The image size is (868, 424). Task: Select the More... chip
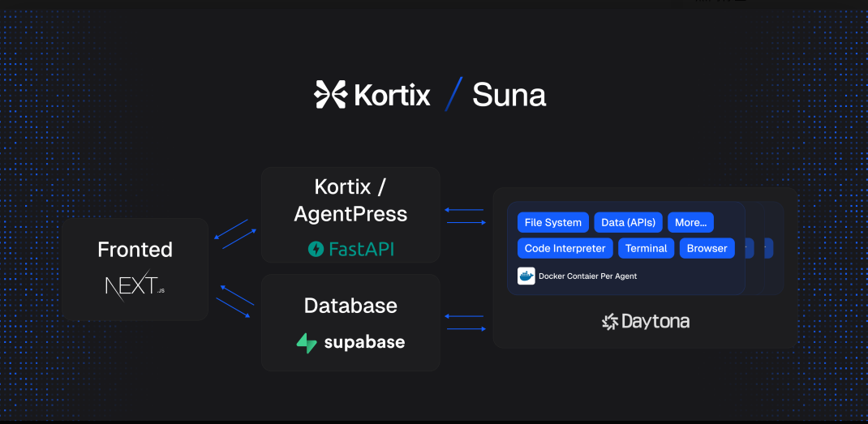(x=691, y=222)
